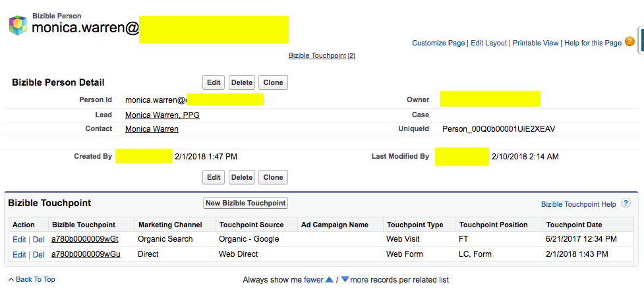
Task: Open touchpoint record a780b0000009wGt
Action: pyautogui.click(x=85, y=239)
